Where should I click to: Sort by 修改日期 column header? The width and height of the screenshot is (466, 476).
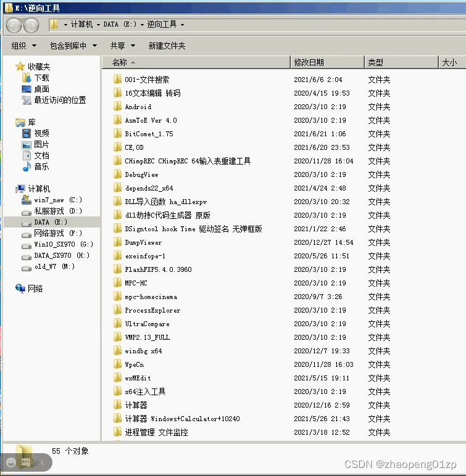(327, 62)
